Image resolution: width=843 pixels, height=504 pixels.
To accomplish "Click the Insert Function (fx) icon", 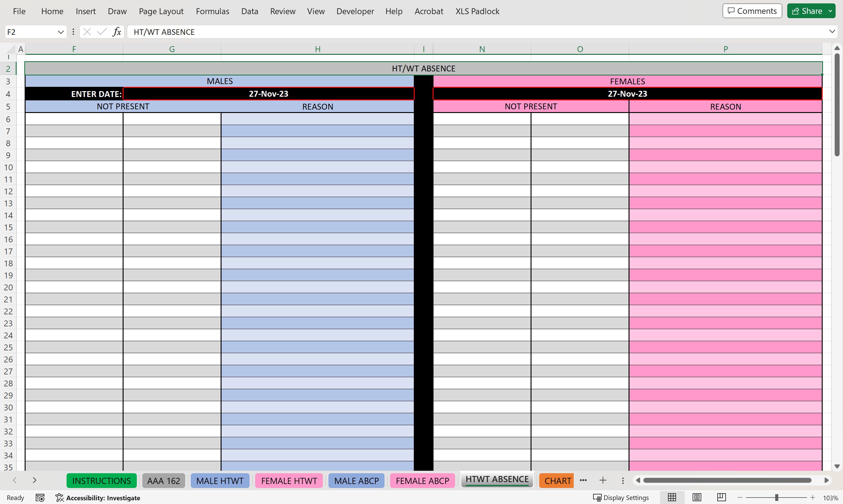I will 117,32.
